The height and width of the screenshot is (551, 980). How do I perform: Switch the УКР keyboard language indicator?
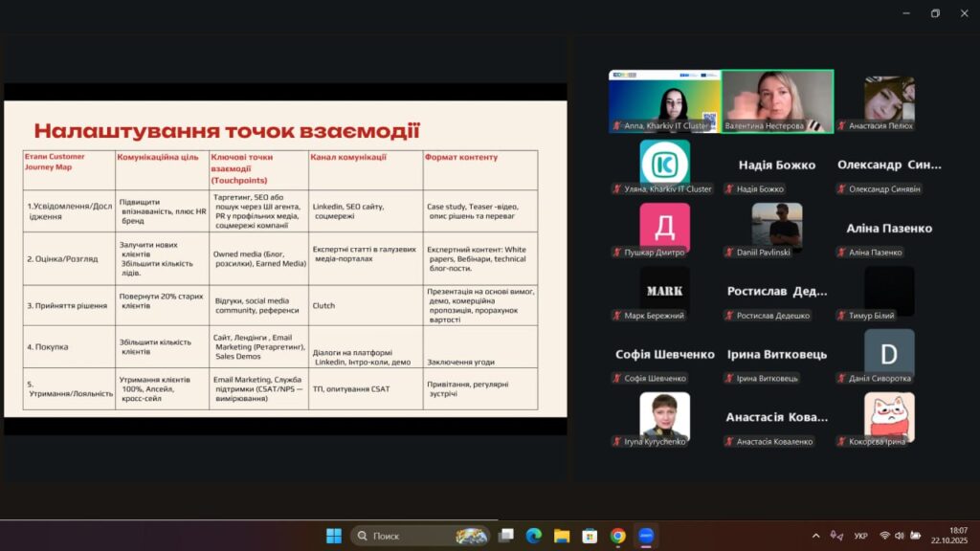[860, 536]
